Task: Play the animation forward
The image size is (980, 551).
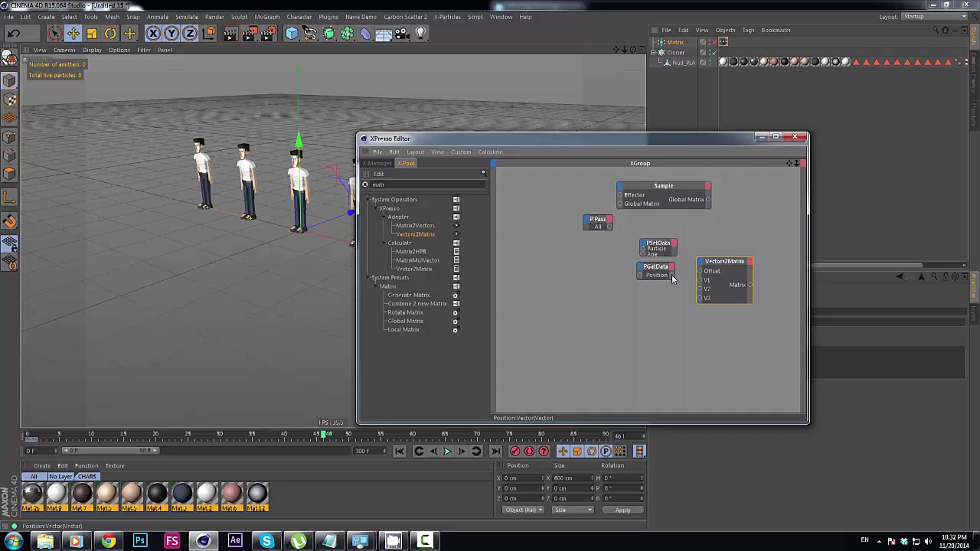Action: pyautogui.click(x=447, y=451)
